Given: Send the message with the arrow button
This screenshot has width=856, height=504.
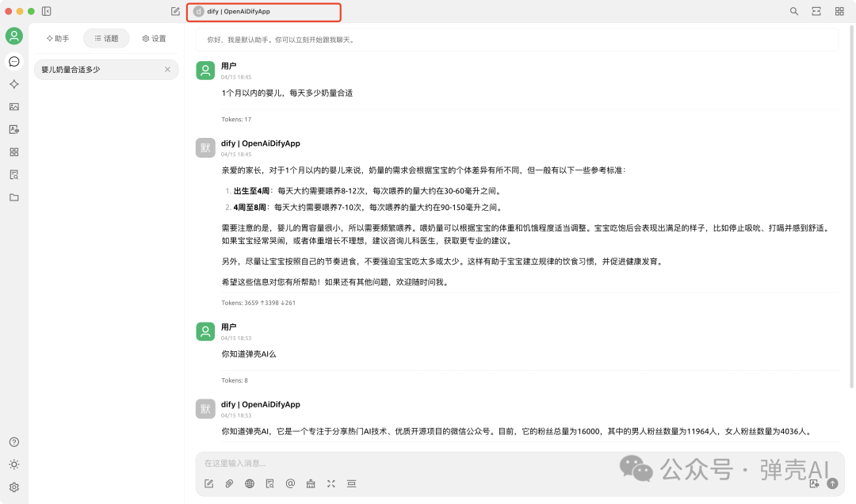Looking at the screenshot, I should (832, 484).
